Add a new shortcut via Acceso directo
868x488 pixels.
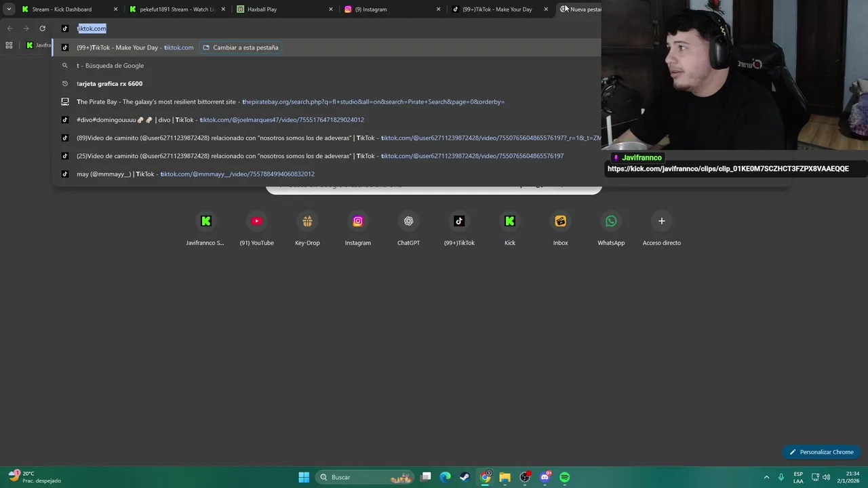662,229
